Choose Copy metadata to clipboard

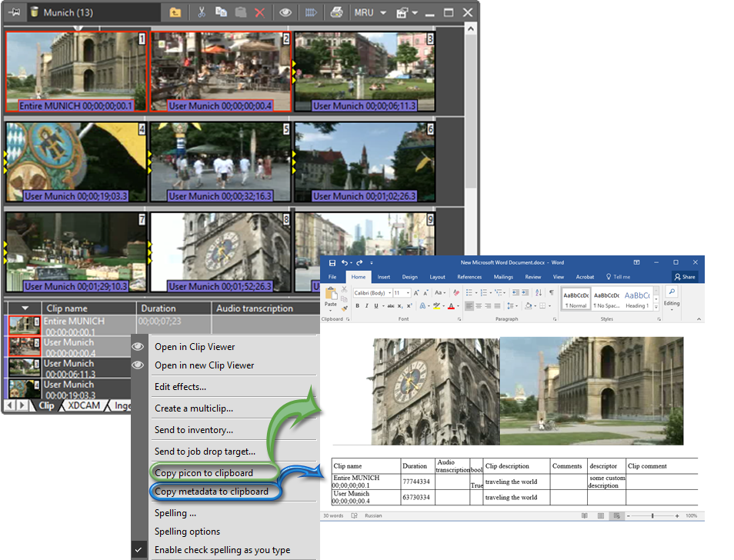pos(211,492)
